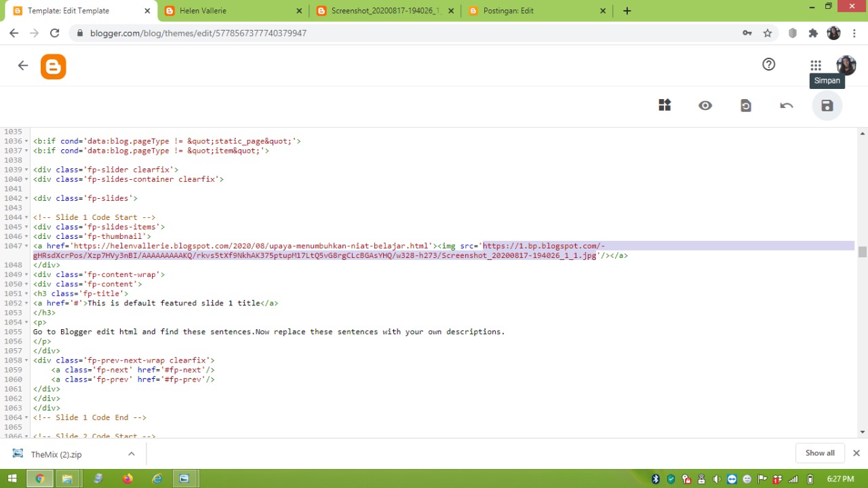The image size is (868, 488).
Task: Save the theme with Simpan icon
Action: tap(827, 105)
